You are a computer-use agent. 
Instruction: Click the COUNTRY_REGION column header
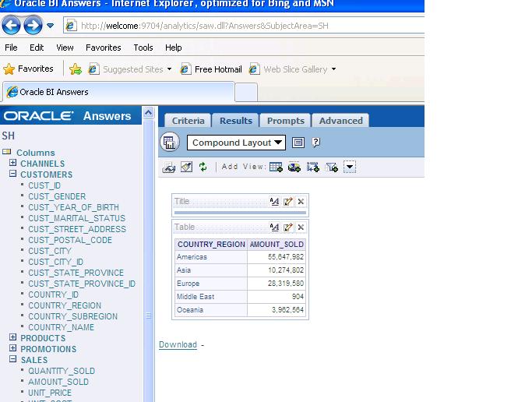click(x=211, y=245)
